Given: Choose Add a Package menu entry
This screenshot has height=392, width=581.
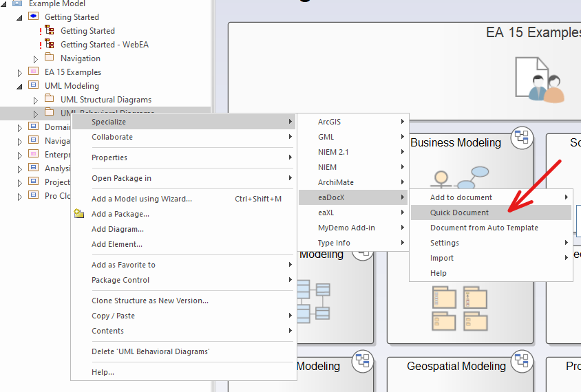Looking at the screenshot, I should pos(184,215).
